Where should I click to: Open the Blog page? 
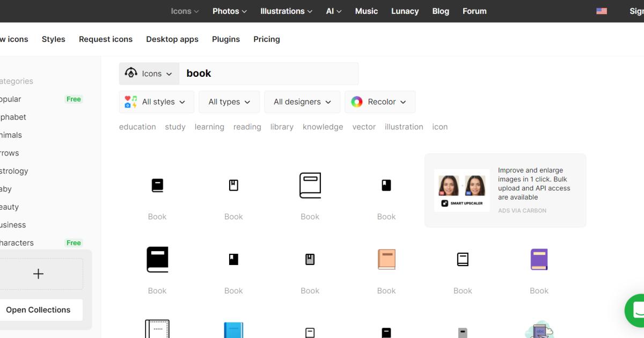click(441, 11)
